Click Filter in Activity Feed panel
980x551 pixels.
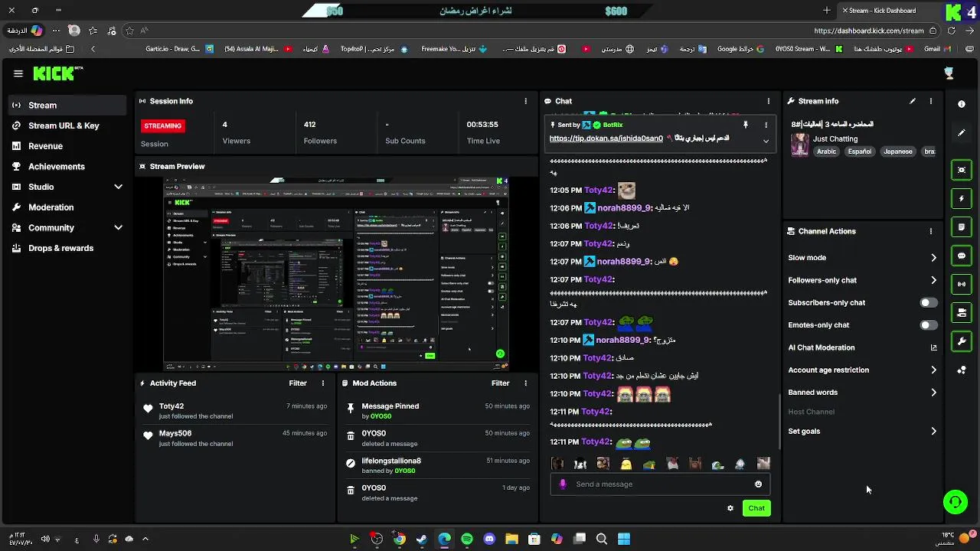coord(298,383)
